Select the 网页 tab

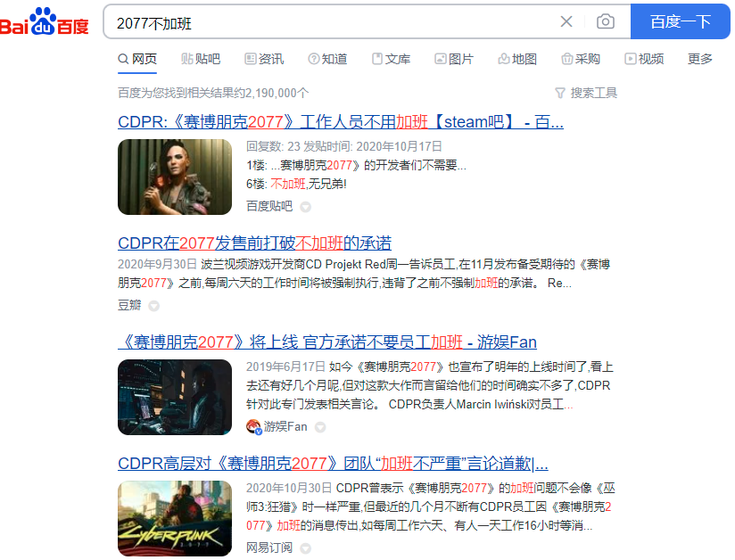point(137,59)
